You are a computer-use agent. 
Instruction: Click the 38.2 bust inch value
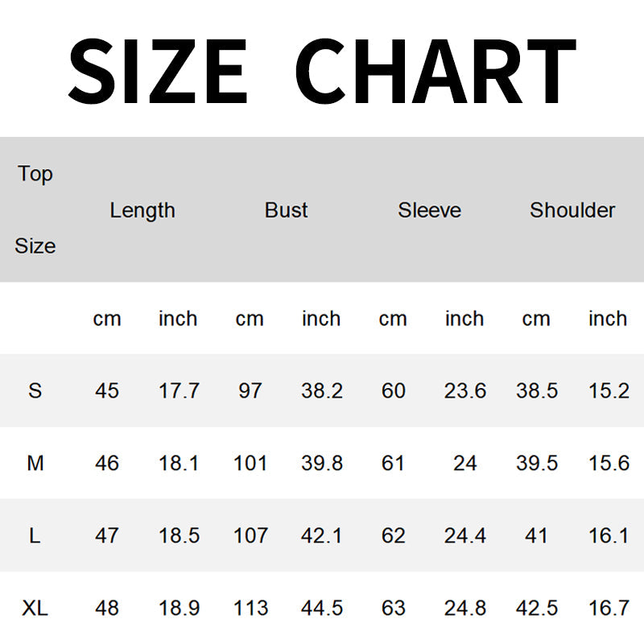point(322,391)
